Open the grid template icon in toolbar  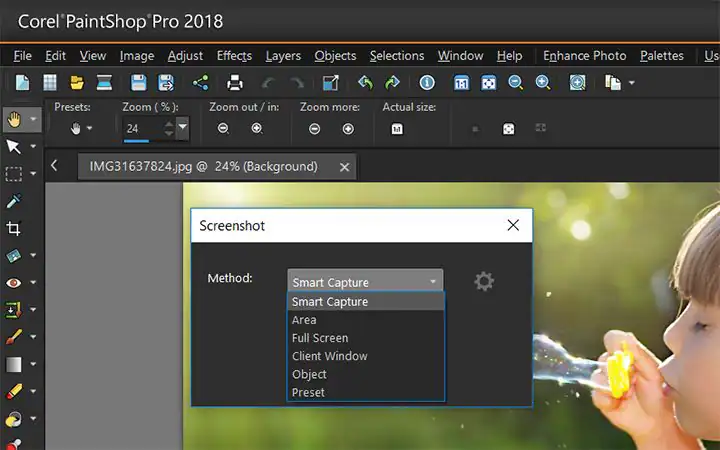(50, 83)
